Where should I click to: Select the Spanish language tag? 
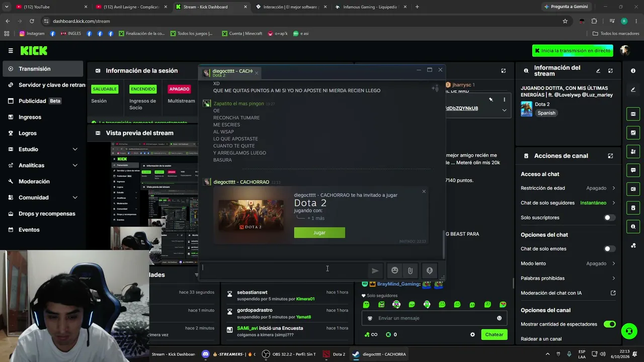click(x=546, y=113)
